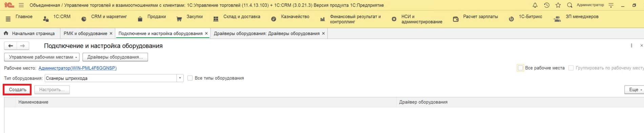Screen dimensions: 644x133
Task: Open the Продажи section
Action: coord(152,17)
